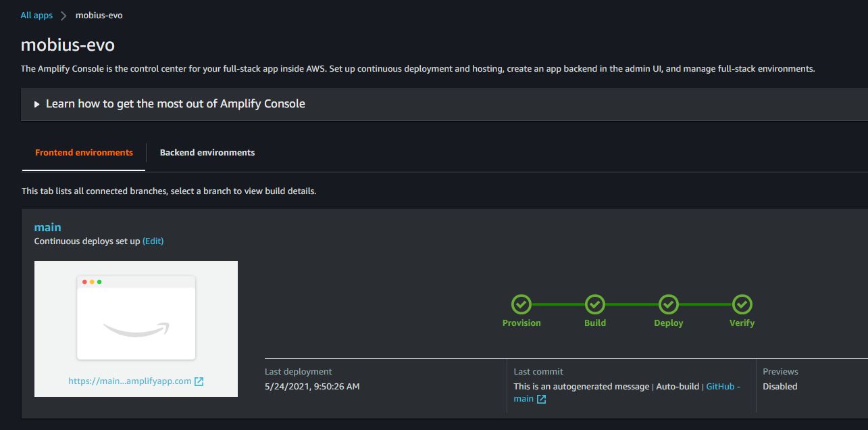
Task: Click the Deploy step checkmark icon
Action: point(669,304)
